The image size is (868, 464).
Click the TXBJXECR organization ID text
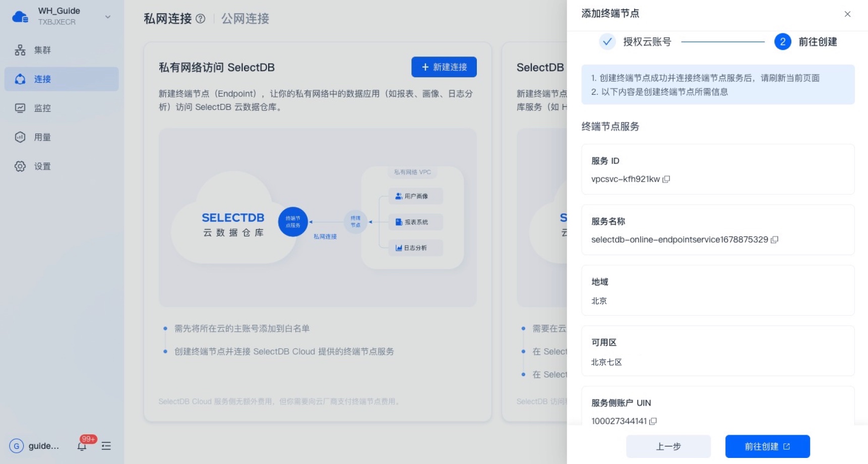tap(57, 22)
